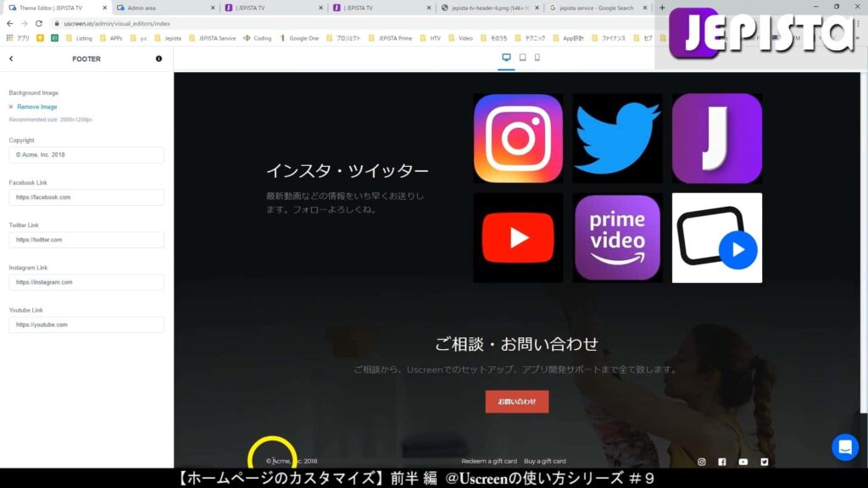Click browser forward arrow
The width and height of the screenshot is (868, 488).
click(x=25, y=23)
